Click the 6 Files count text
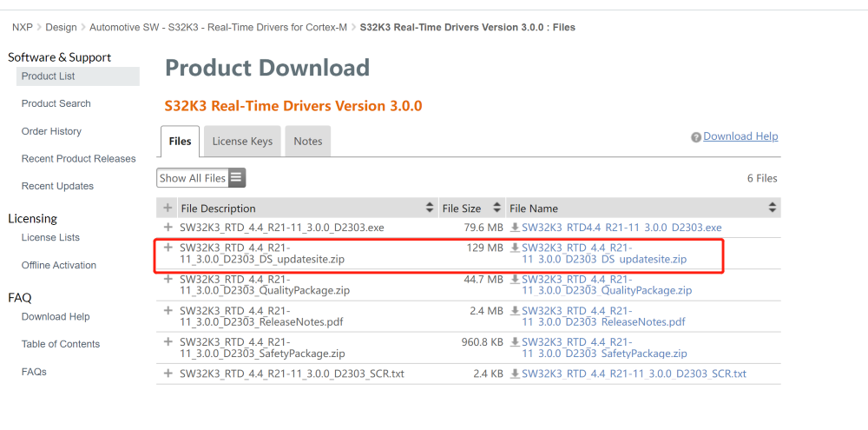The width and height of the screenshot is (868, 430). [x=762, y=178]
